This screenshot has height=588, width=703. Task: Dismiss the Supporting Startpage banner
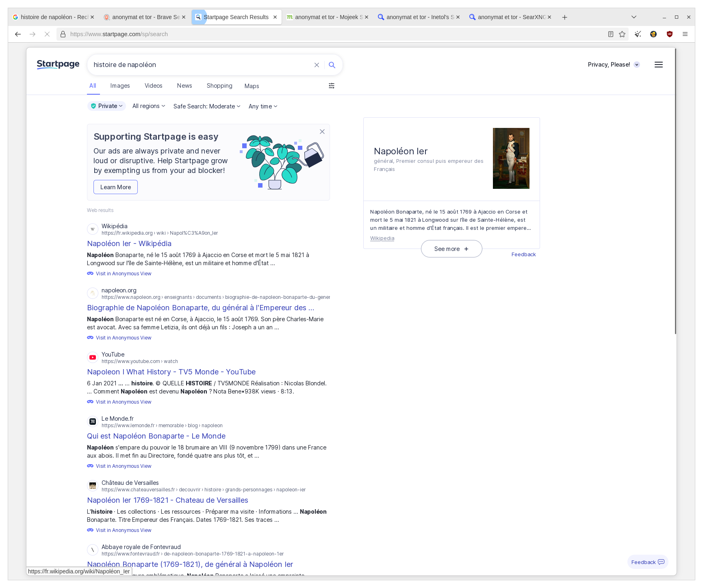coord(322,132)
